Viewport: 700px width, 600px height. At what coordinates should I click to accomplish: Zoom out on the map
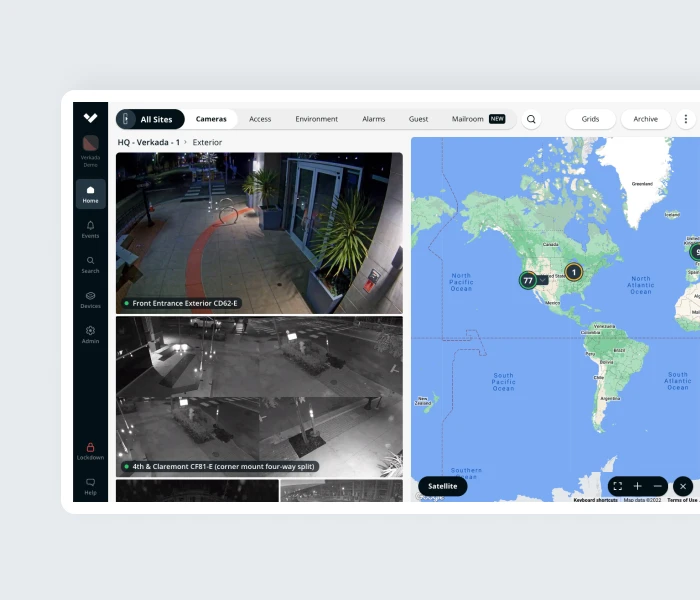pyautogui.click(x=658, y=486)
